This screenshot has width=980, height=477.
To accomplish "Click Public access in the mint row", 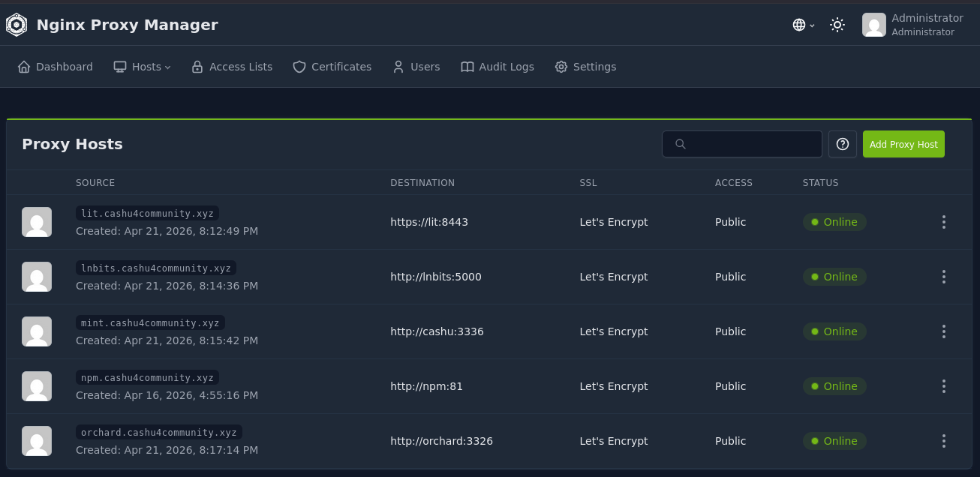I will (x=731, y=331).
